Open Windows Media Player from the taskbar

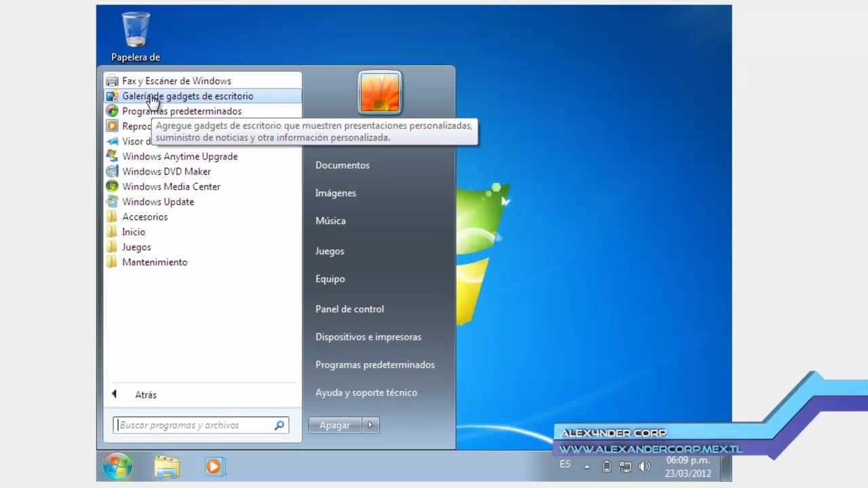pos(214,466)
